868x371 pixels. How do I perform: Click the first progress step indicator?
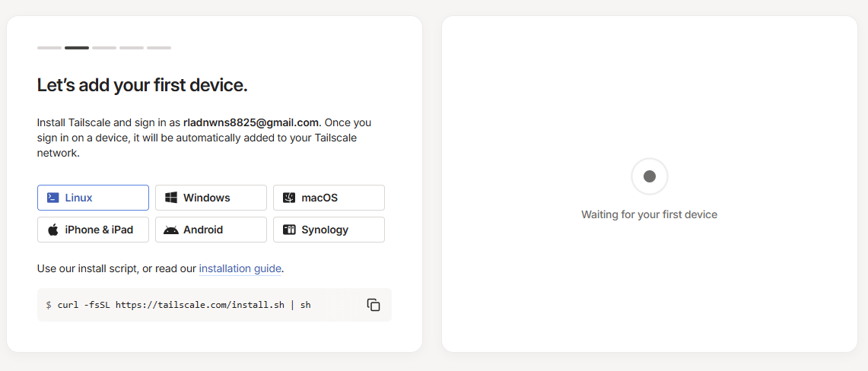(x=49, y=48)
